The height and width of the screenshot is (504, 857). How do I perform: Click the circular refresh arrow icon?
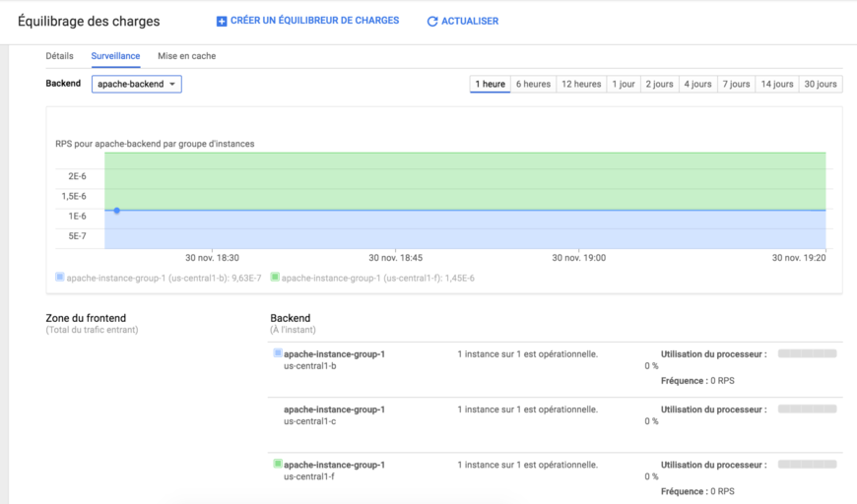[x=432, y=22]
